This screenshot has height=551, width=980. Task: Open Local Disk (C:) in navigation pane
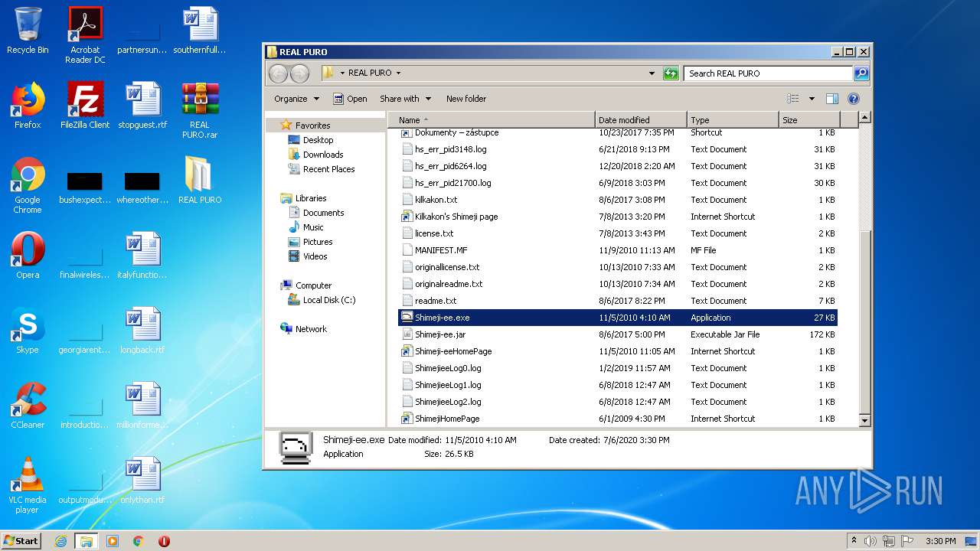click(328, 300)
